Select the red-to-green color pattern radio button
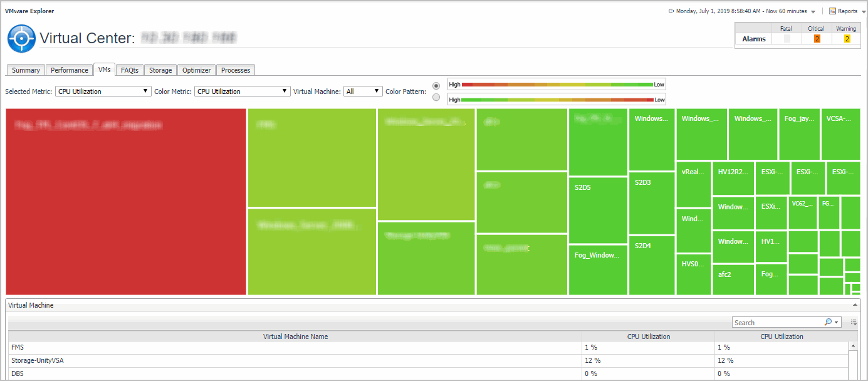This screenshot has width=868, height=381. 436,85
